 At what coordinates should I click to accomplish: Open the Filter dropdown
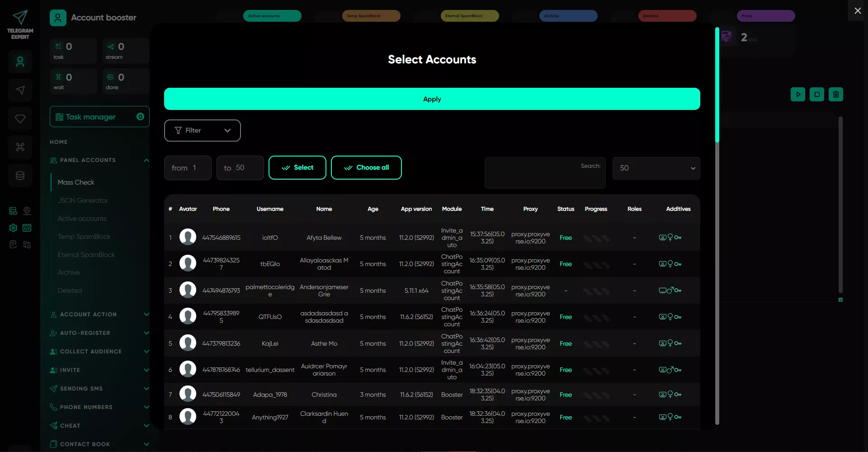tap(202, 130)
